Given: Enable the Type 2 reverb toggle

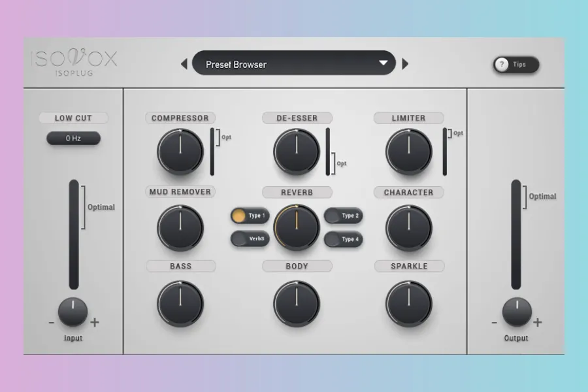Looking at the screenshot, I should 343,216.
